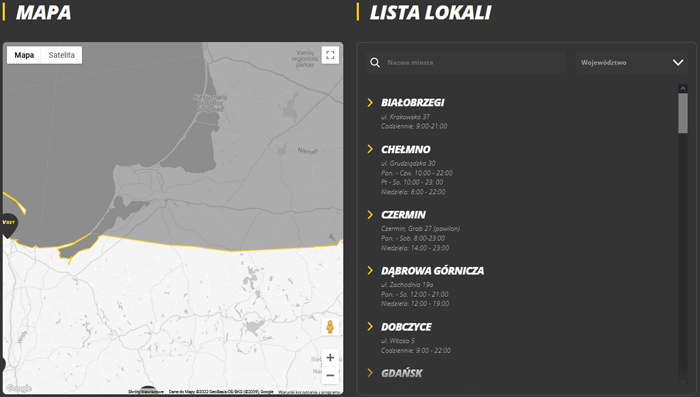Open Skróty klawiszowe map link

point(146,392)
